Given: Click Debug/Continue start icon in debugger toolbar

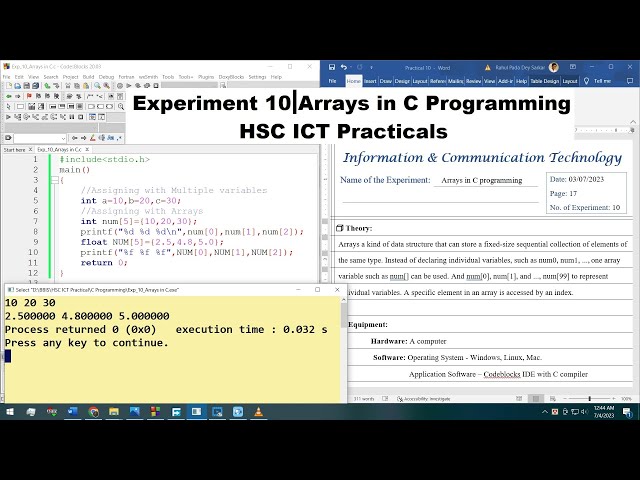Looking at the screenshot, I should [x=8, y=117].
